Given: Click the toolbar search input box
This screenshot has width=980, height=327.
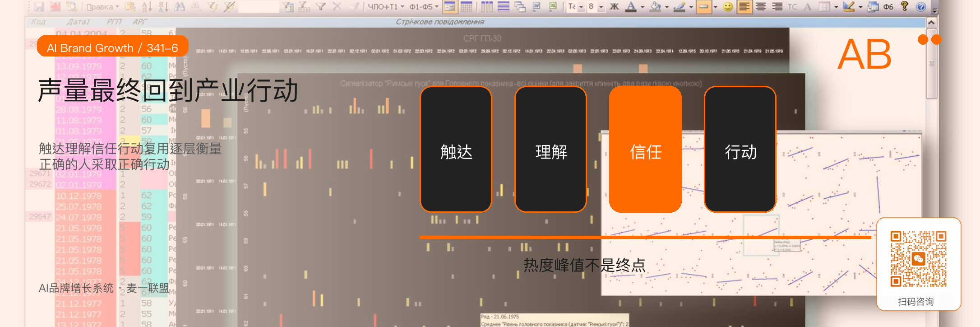Looking at the screenshot, I should pos(259,7).
